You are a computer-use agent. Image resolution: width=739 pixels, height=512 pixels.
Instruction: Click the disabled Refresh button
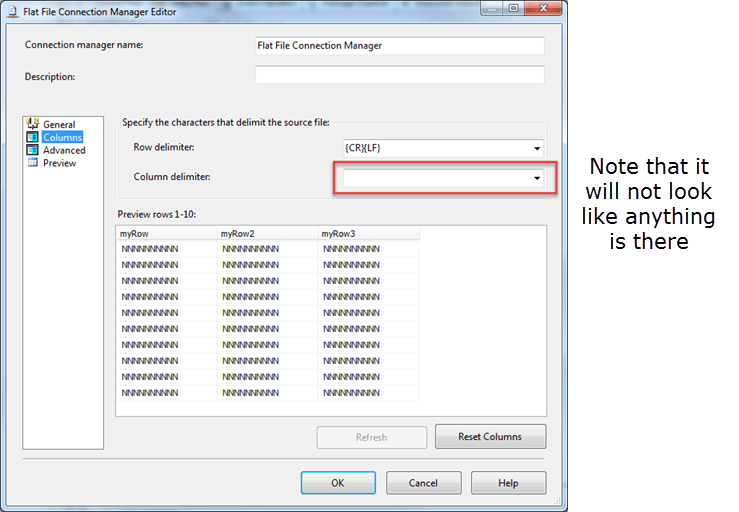[372, 437]
